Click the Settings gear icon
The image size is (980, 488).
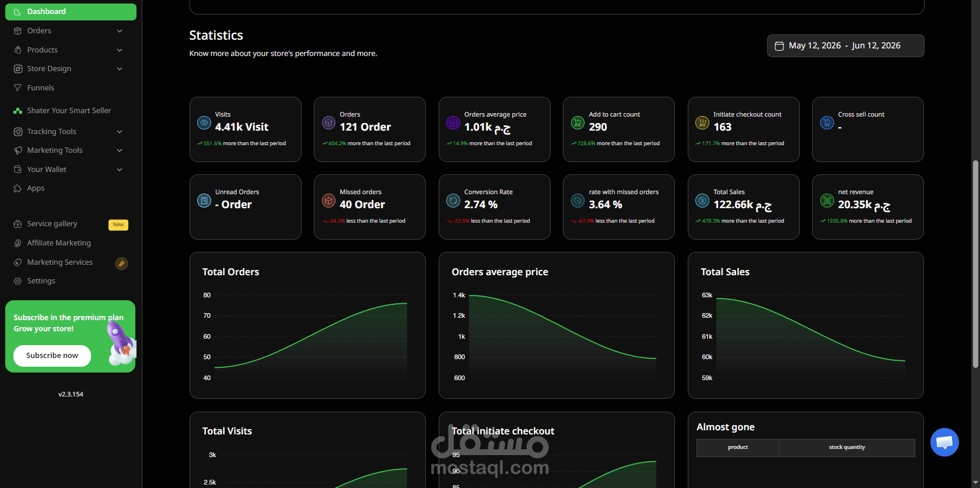(17, 281)
